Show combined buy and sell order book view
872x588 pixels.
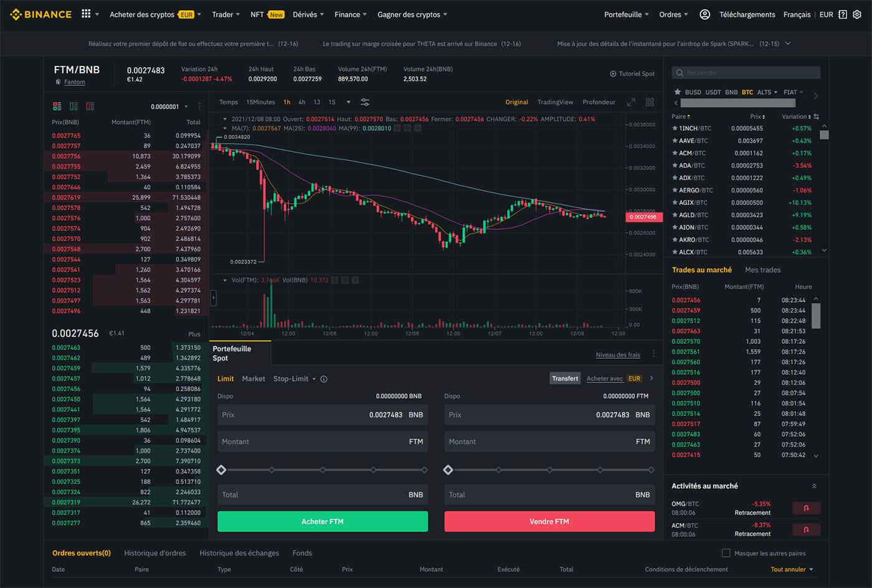pos(57,107)
